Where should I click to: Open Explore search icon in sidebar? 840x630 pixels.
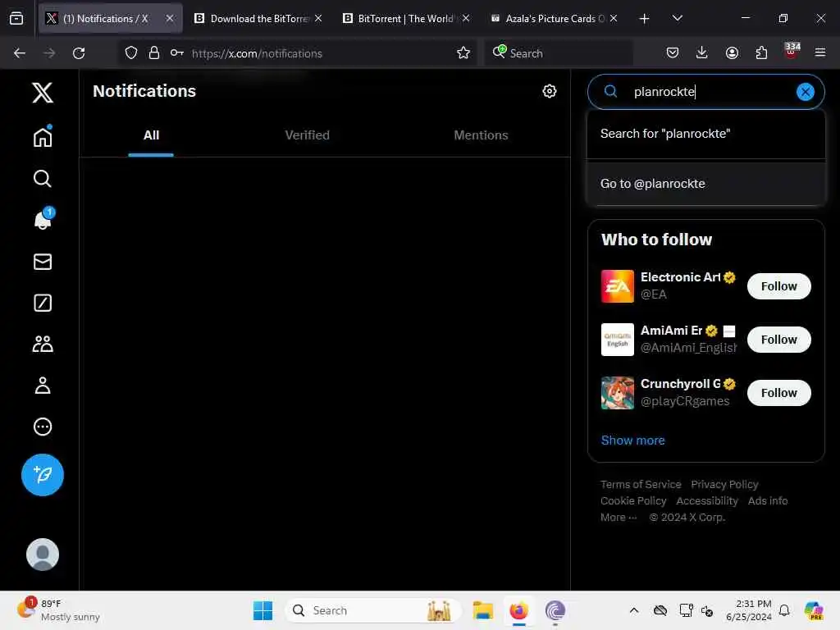pyautogui.click(x=43, y=178)
